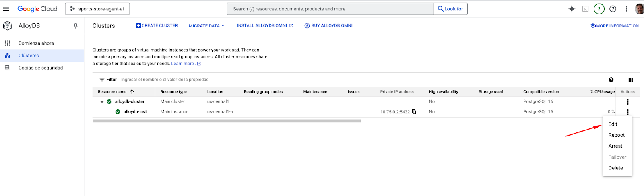
Task: Click the Gemini AI sparkle icon
Action: [572, 9]
